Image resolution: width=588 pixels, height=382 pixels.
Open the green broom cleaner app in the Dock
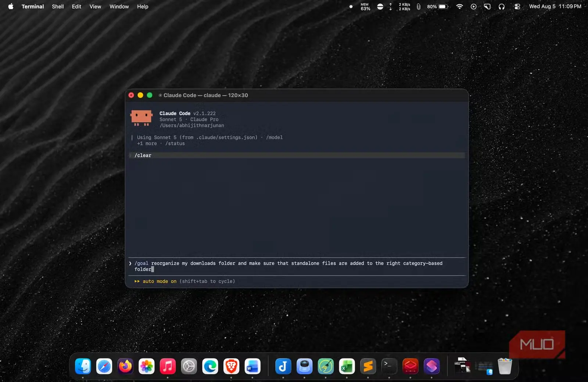coord(326,366)
